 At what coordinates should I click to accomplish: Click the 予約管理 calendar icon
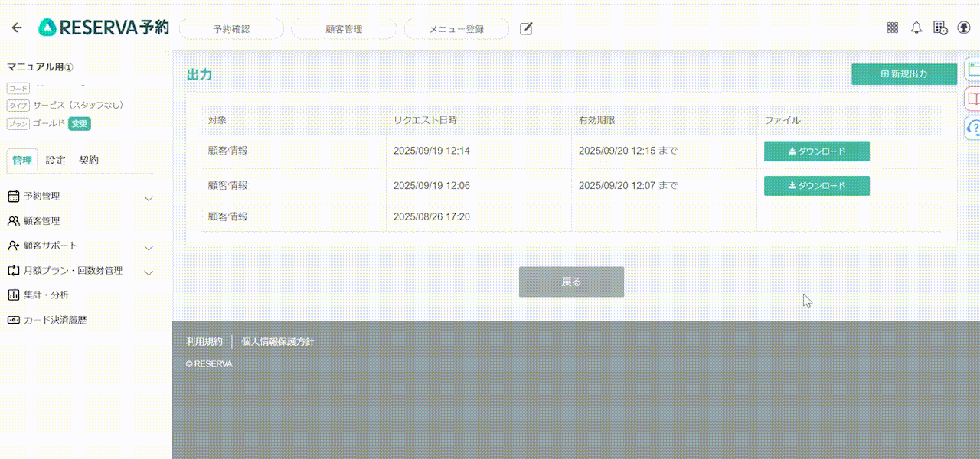tap(13, 197)
